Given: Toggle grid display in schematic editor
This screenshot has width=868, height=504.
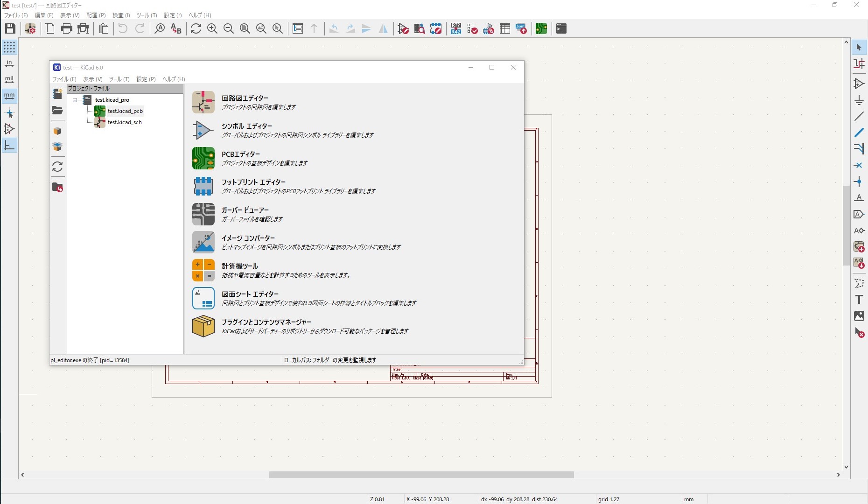Looking at the screenshot, I should [9, 47].
